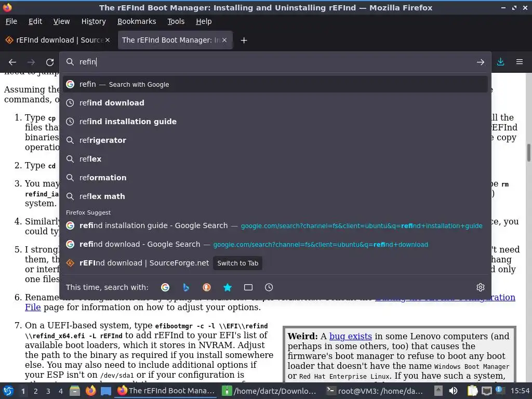Open the History menu
Screen dimensions: 532x399
point(94,21)
